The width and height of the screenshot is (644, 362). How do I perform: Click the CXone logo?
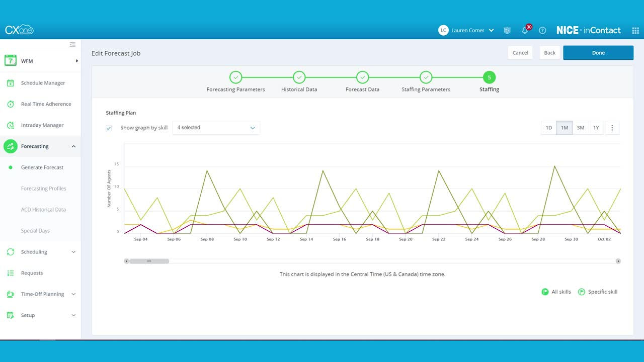pos(19,30)
